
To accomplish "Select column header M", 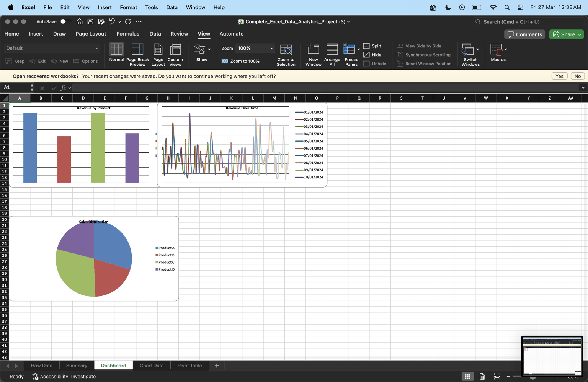I will click(274, 98).
